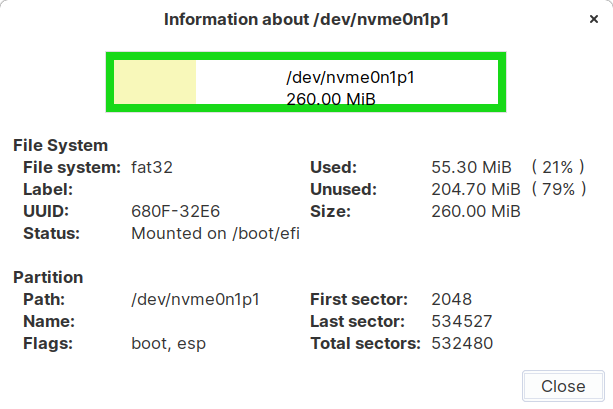The height and width of the screenshot is (409, 613).
Task: Click the First sector value 2048
Action: point(451,299)
